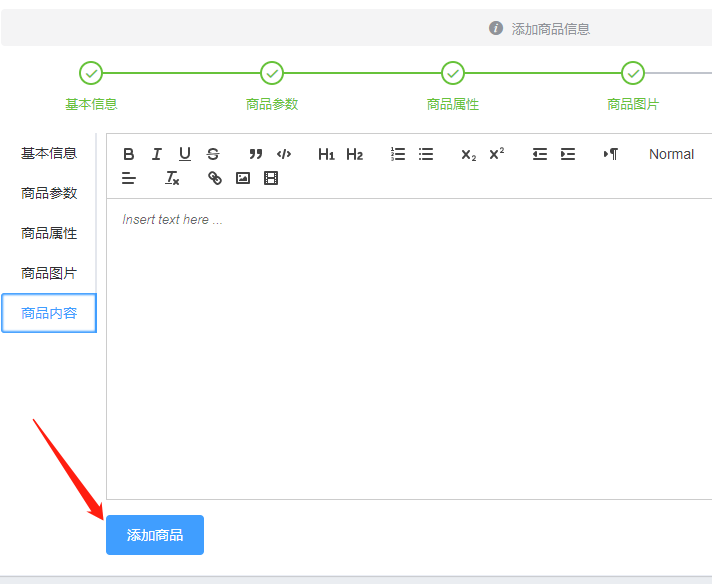Viewport: 712px width, 584px height.
Task: Apply blockquote formatting with quote icon
Action: (256, 154)
